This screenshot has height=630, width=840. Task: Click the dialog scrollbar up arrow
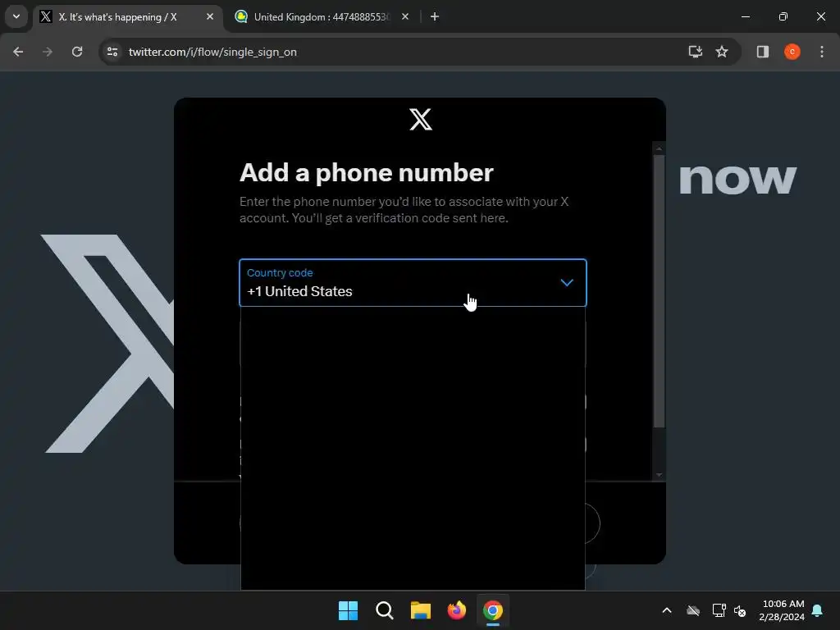(660, 148)
